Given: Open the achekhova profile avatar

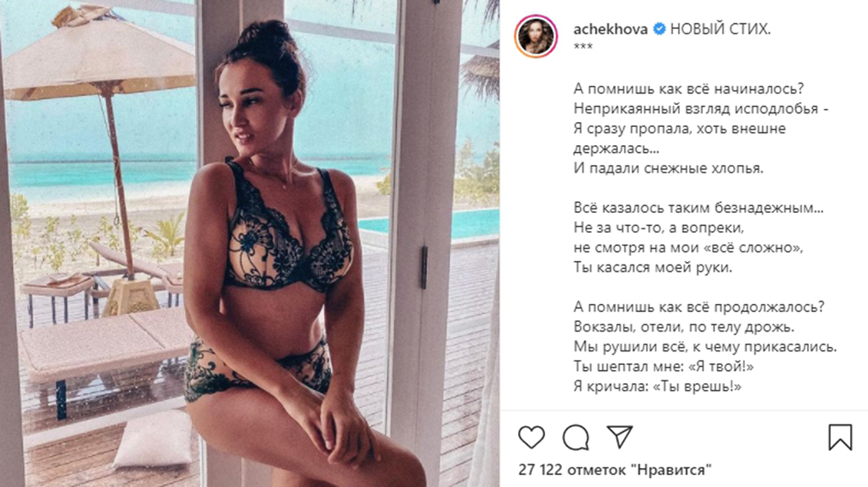Looking at the screenshot, I should click(536, 37).
